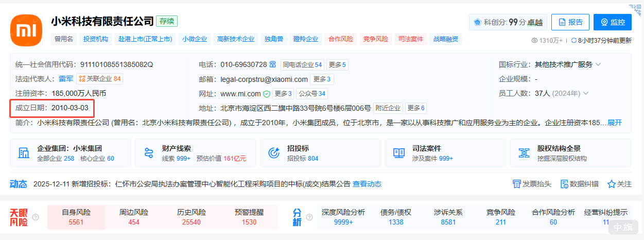Viewport: 644px width, 240px height.
Task: Select the 历史风险 25540 tab
Action: pos(192,217)
